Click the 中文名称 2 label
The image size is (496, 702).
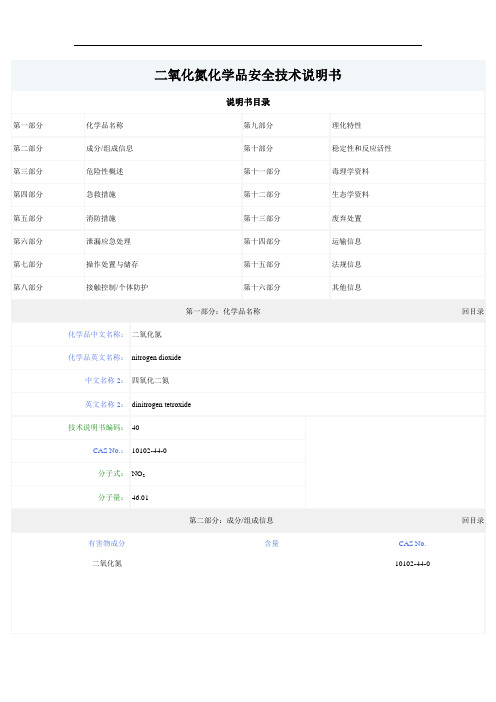click(104, 381)
